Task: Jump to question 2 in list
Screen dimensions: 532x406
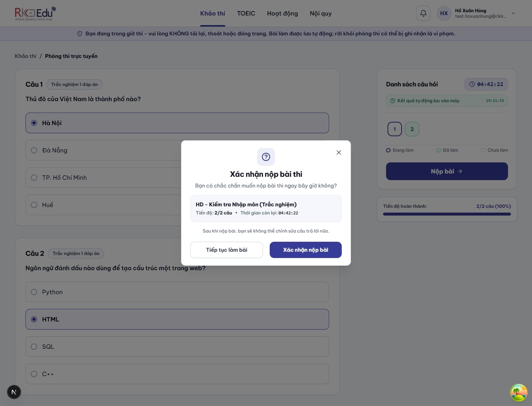Action: (412, 129)
